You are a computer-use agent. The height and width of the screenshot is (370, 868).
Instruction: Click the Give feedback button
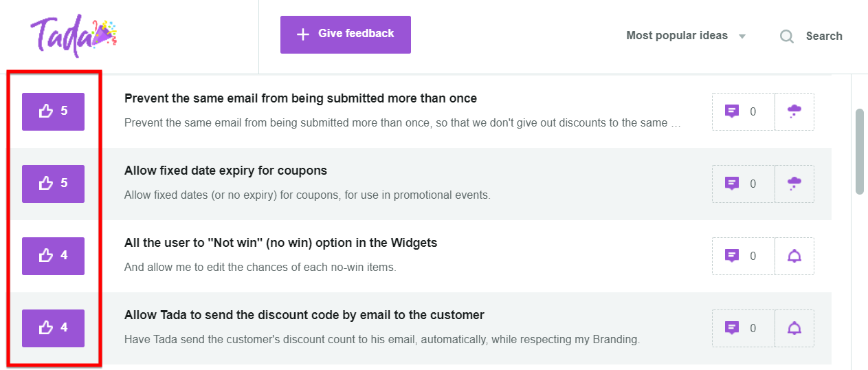[345, 34]
